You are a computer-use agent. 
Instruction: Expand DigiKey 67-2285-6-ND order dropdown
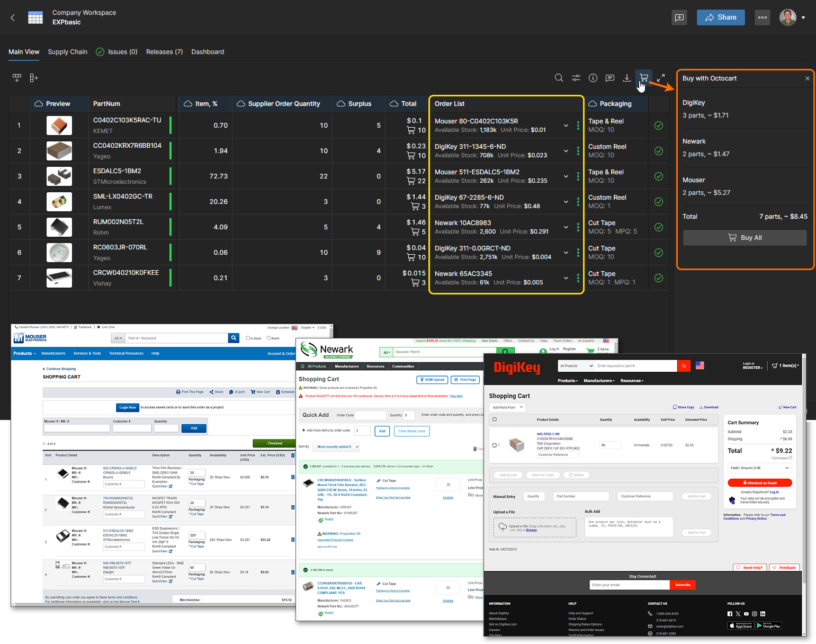[x=566, y=202]
